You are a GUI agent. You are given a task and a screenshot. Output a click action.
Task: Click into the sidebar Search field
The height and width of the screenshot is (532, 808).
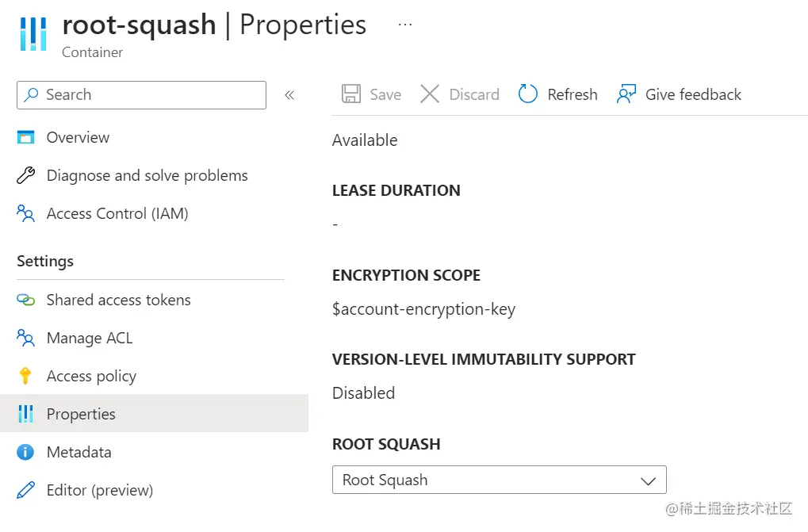pyautogui.click(x=151, y=95)
